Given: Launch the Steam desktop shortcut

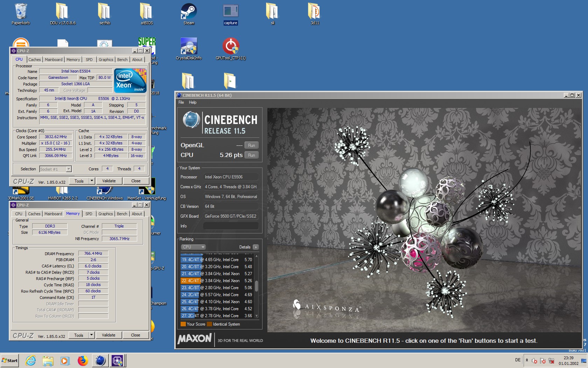Looking at the screenshot, I should [189, 14].
